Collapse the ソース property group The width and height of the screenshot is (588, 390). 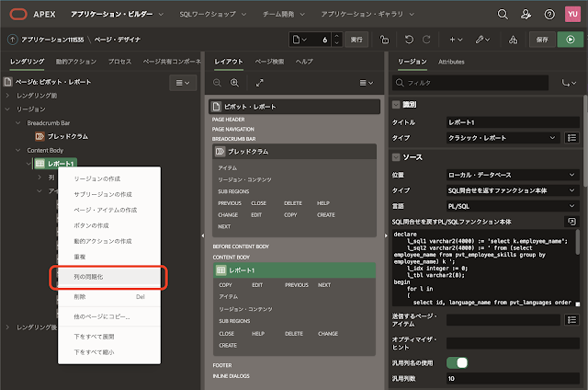click(x=396, y=157)
